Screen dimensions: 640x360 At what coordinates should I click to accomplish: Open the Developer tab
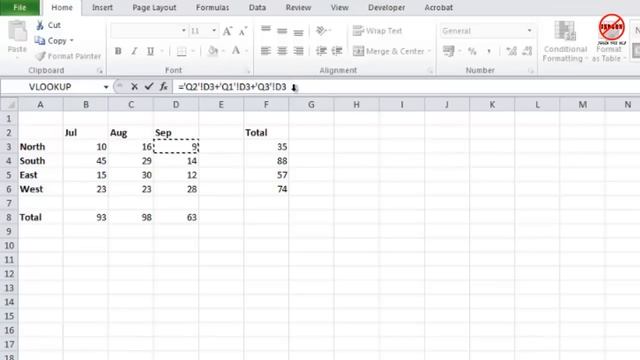click(387, 7)
